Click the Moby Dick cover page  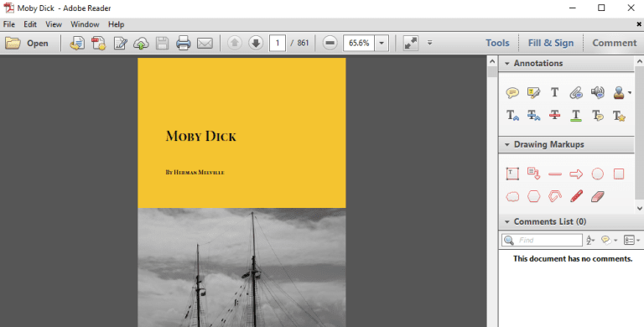click(241, 192)
